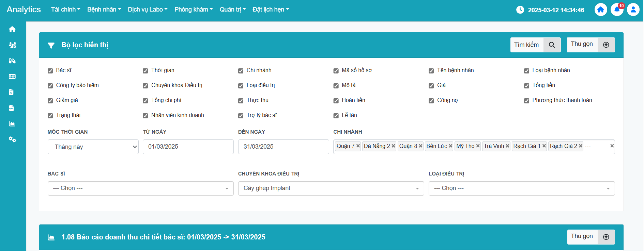Open the users management sidebar icon
Viewport: 644px width, 251px height.
[x=12, y=45]
